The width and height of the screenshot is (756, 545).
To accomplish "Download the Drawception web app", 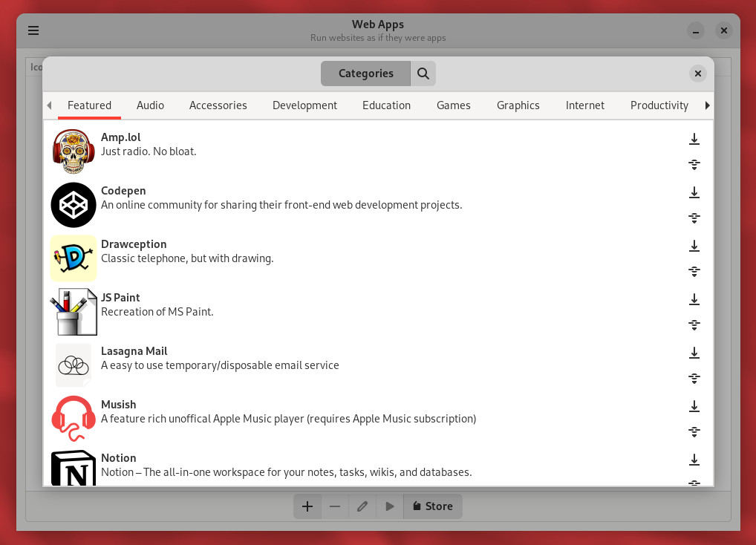I will [694, 246].
